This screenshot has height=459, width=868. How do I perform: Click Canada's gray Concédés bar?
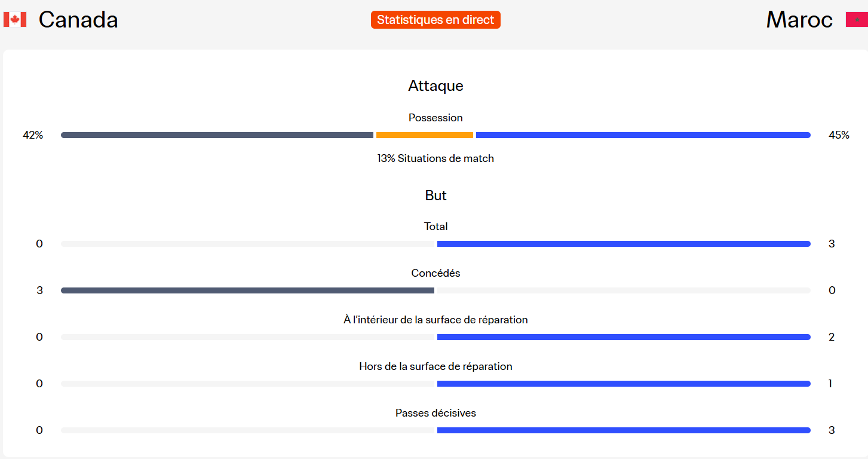pos(247,290)
